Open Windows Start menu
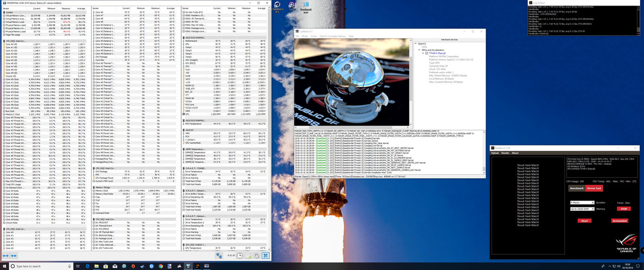Screen dimensions: 644x270 (x=5, y=266)
